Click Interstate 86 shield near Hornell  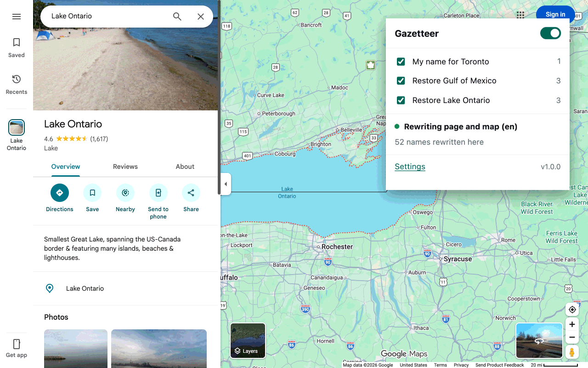pos(291,345)
